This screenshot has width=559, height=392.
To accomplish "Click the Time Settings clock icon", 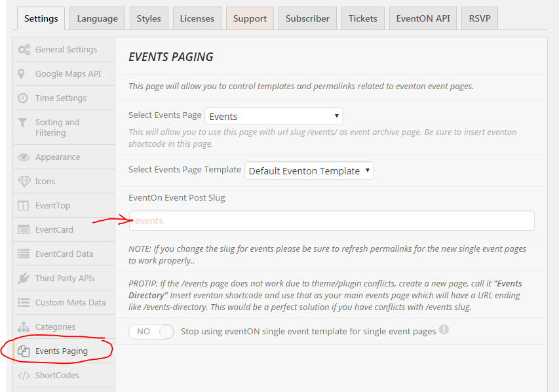I will 23,98.
